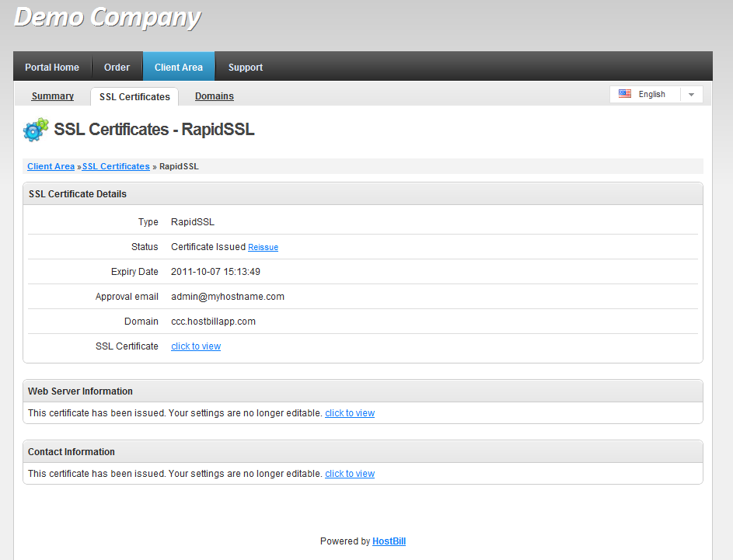Switch to the Domains tab
The width and height of the screenshot is (733, 560).
coord(214,96)
